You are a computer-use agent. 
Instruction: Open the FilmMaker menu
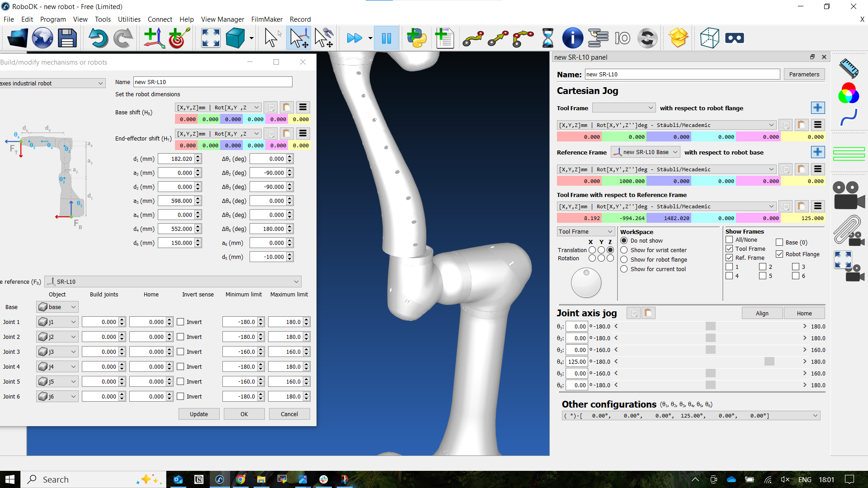coord(267,19)
